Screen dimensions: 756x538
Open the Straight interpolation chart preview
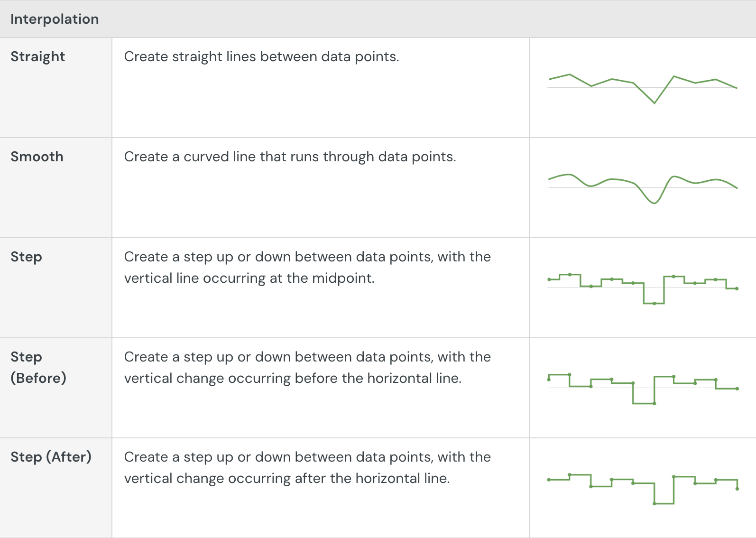coord(643,88)
